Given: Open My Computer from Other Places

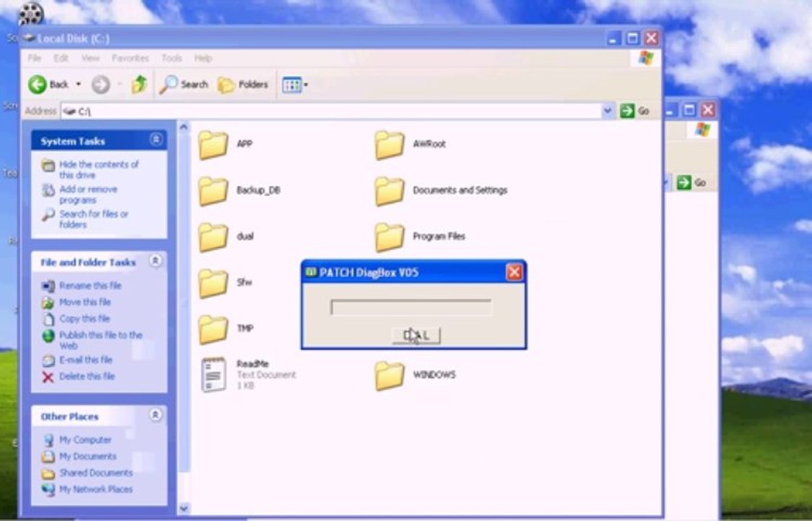Looking at the screenshot, I should [85, 440].
